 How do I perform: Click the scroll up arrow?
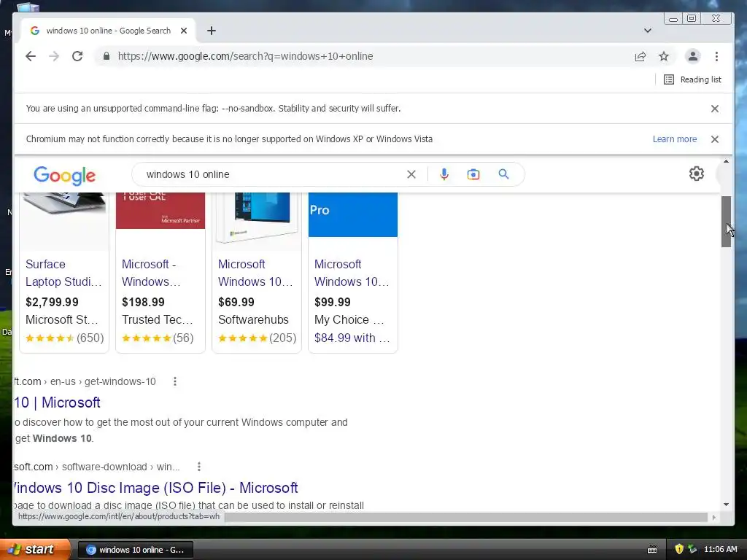coord(726,162)
